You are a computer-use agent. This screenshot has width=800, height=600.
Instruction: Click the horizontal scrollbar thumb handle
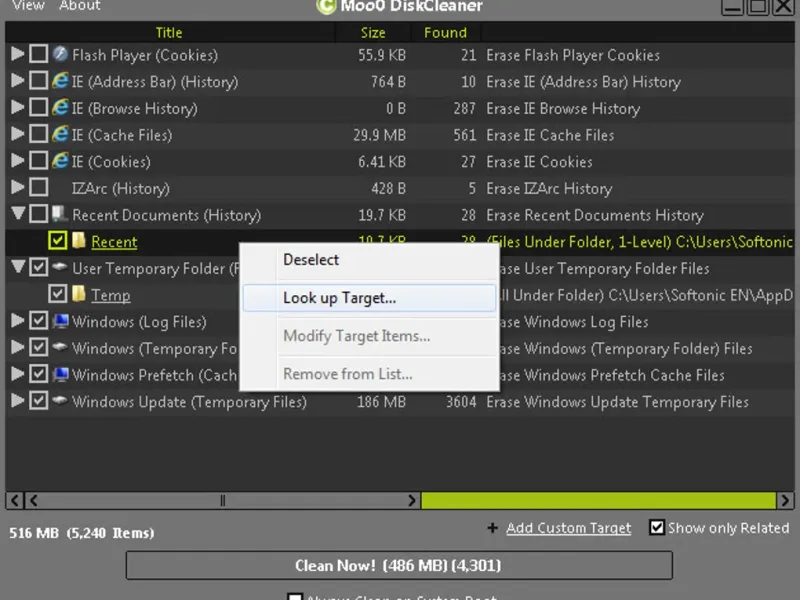(222, 501)
